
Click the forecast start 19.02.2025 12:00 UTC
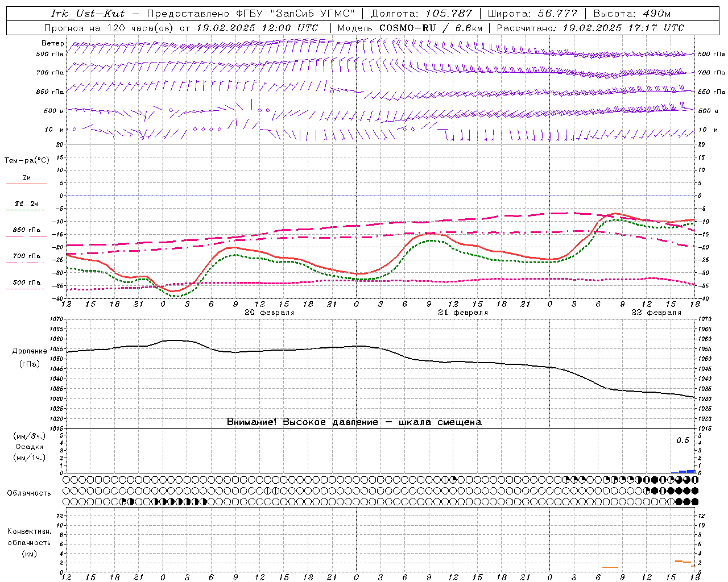(x=257, y=28)
